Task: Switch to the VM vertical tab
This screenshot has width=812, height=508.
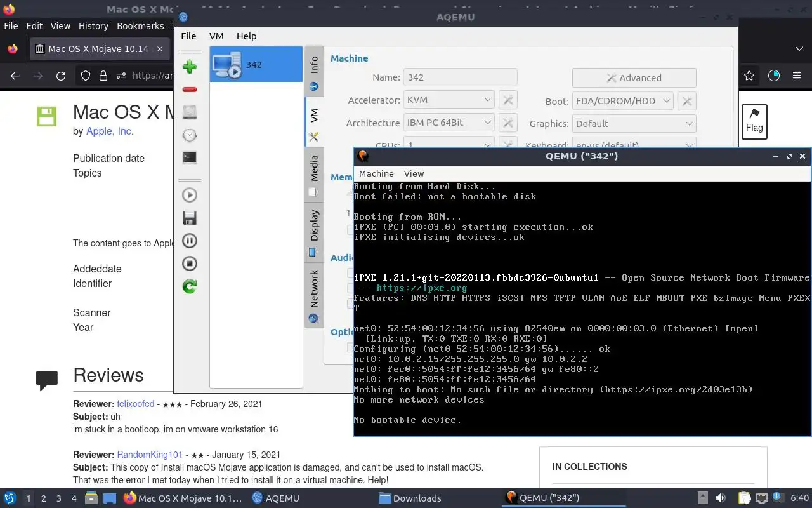Action: click(x=314, y=123)
